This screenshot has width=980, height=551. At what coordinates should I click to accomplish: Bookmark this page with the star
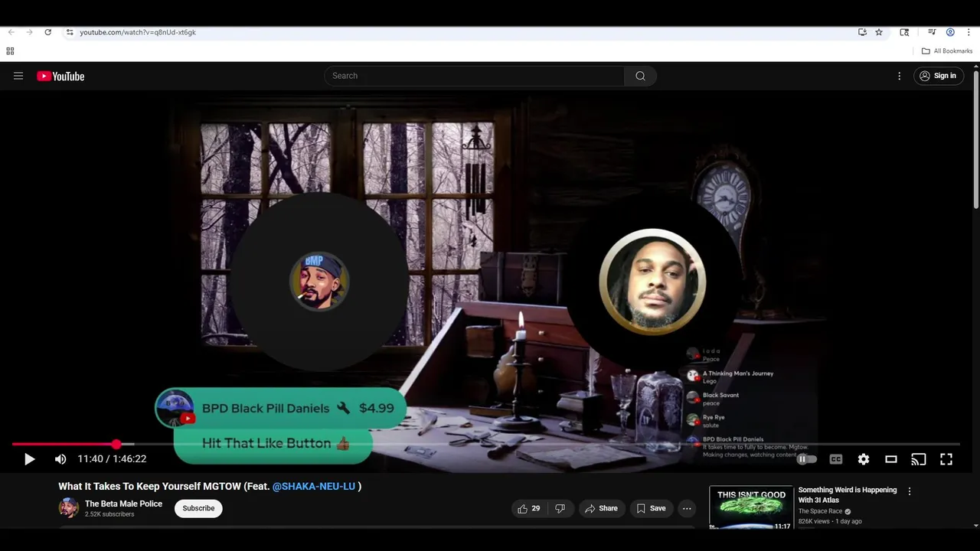click(879, 32)
